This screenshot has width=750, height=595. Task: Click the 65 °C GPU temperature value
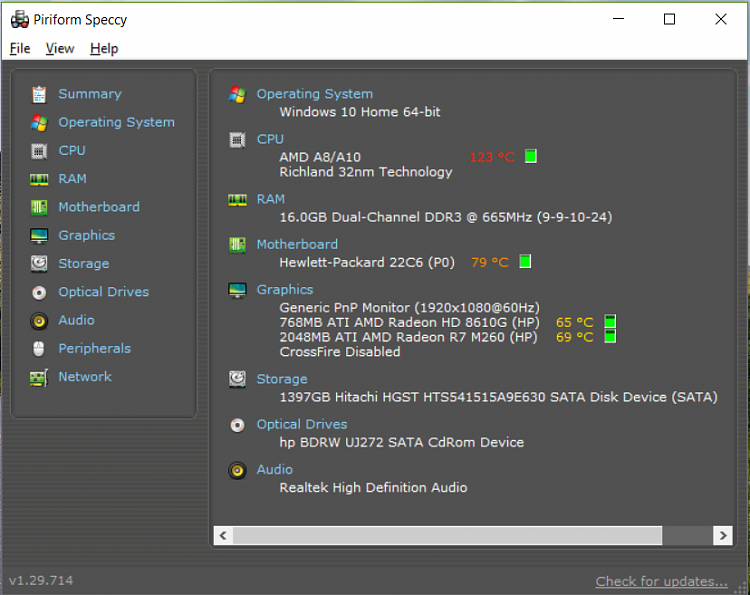click(x=574, y=322)
